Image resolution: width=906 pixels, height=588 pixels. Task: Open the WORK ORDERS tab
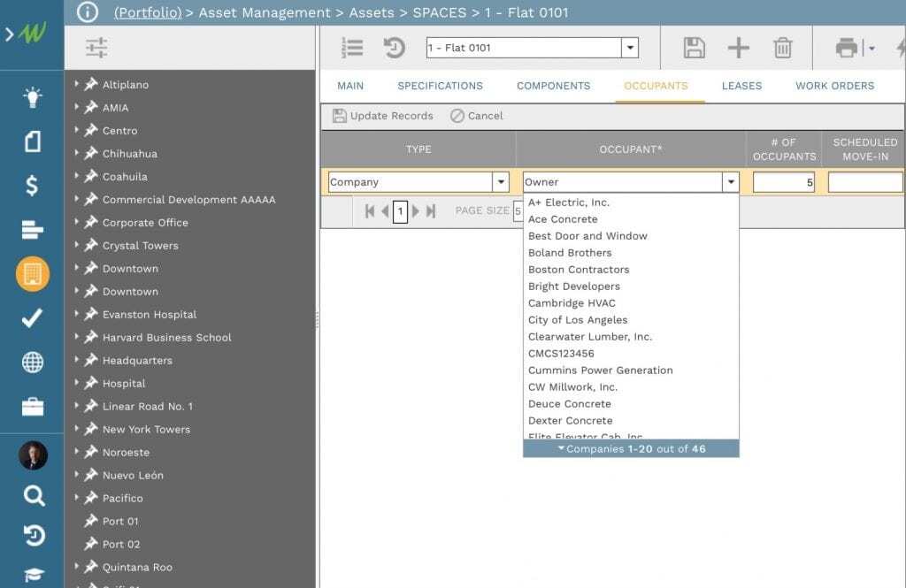click(x=835, y=86)
